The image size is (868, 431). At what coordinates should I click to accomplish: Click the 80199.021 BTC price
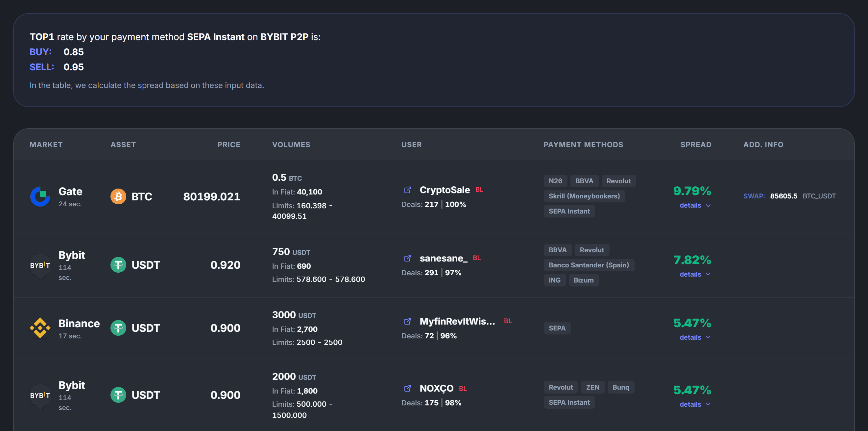tap(212, 196)
